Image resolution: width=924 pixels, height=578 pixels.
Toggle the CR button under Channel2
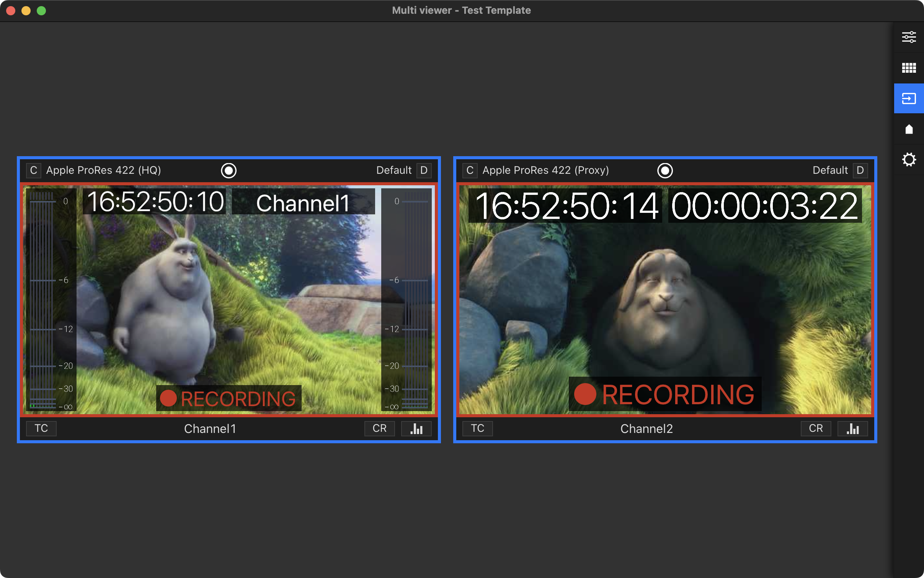tap(816, 428)
